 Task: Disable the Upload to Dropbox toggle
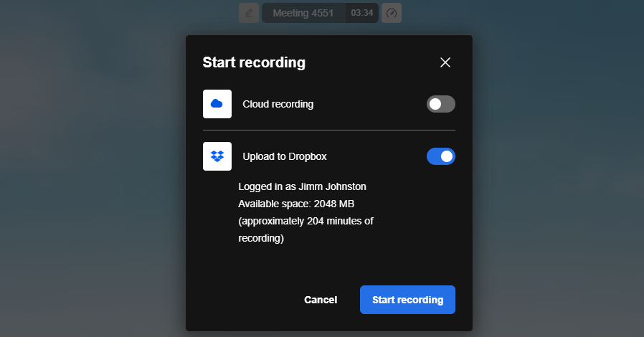coord(441,156)
